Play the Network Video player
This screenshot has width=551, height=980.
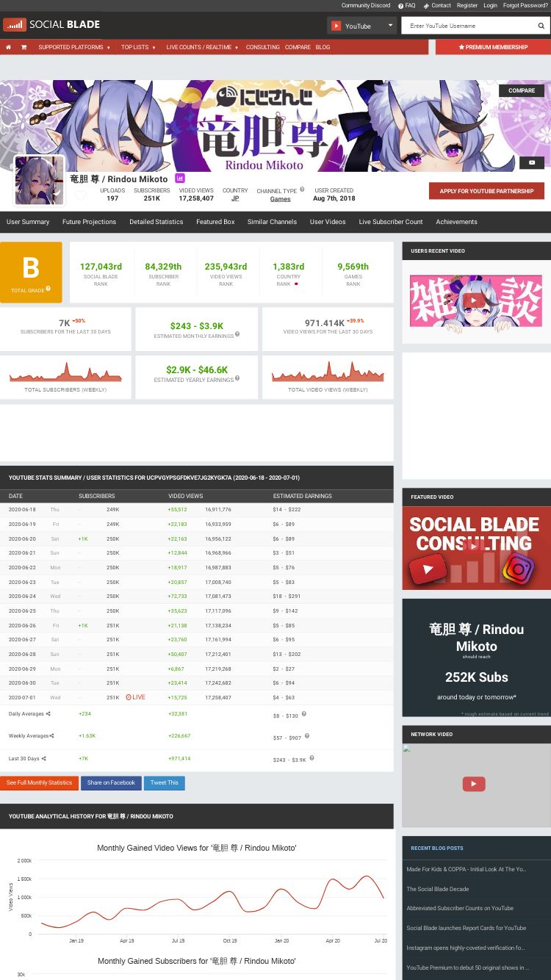474,784
